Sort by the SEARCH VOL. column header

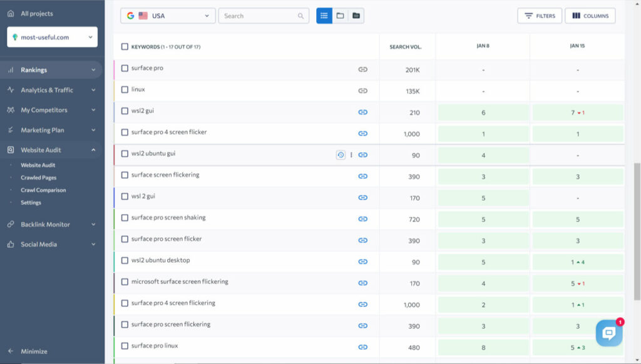tap(406, 47)
